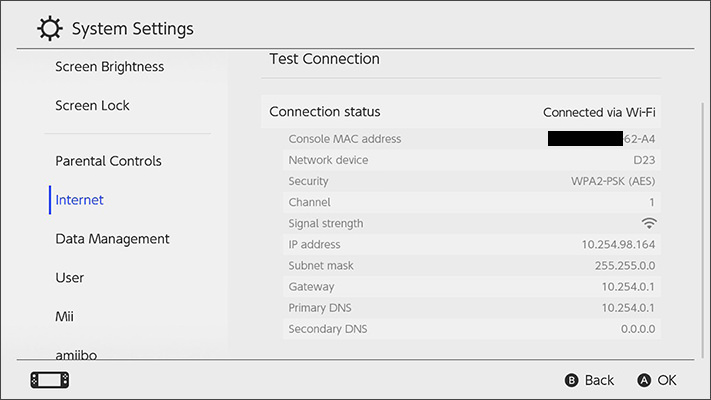711x400 pixels.
Task: Click the console controller icon at bottom left
Action: tap(50, 380)
